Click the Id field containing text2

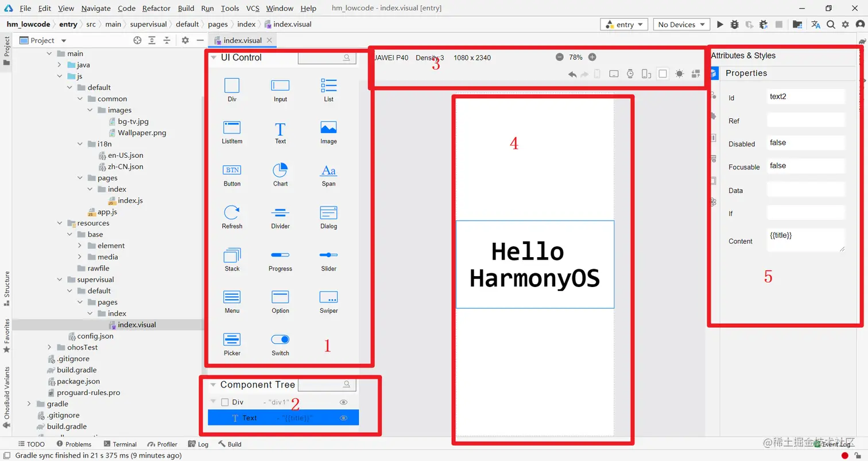click(x=806, y=96)
